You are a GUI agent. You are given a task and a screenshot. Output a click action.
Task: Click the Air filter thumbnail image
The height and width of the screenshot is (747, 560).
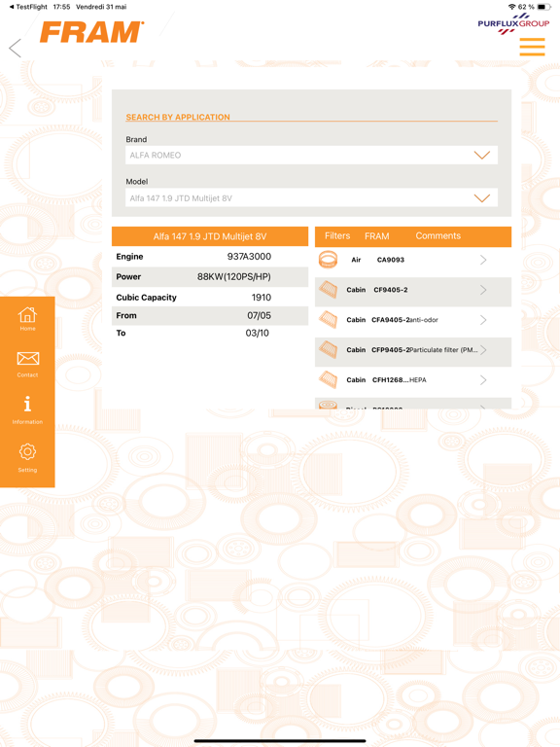pyautogui.click(x=328, y=260)
